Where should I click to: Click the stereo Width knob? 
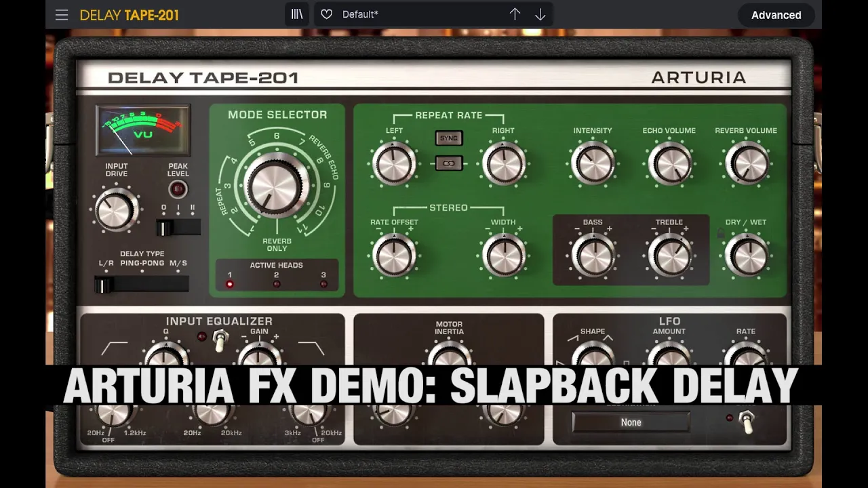pos(504,256)
